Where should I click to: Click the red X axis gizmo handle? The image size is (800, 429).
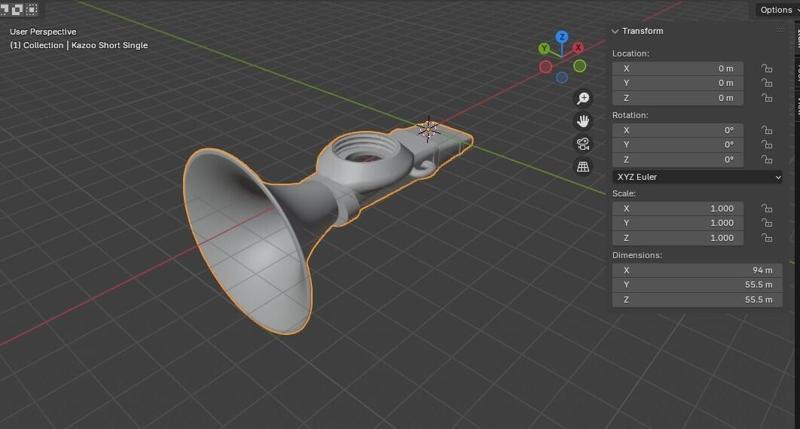pyautogui.click(x=578, y=47)
